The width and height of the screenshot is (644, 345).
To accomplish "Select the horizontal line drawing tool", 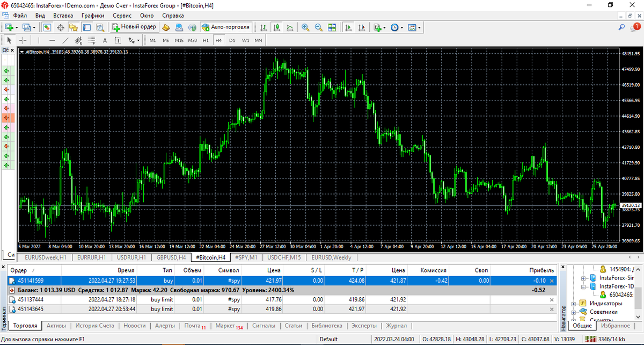I will click(x=52, y=40).
